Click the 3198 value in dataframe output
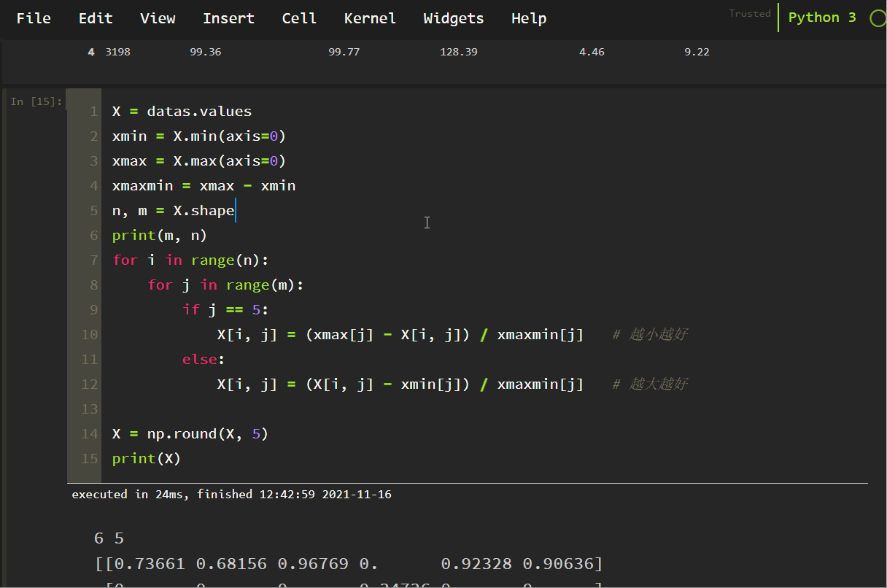Image resolution: width=887 pixels, height=588 pixels. (117, 52)
